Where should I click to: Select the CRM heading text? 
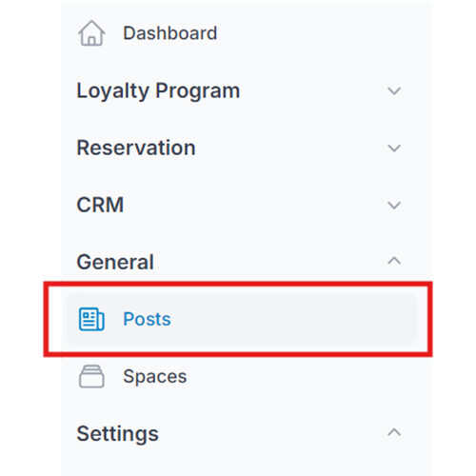coord(100,205)
